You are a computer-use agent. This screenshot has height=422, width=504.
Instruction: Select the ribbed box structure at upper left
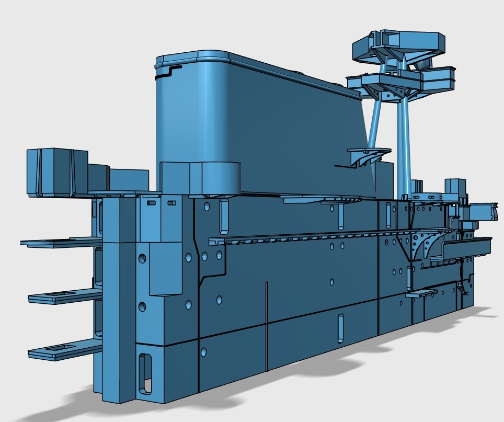point(57,172)
